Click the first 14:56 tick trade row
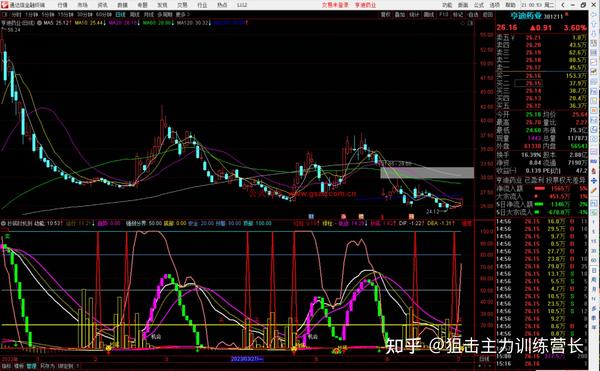 pos(541,221)
